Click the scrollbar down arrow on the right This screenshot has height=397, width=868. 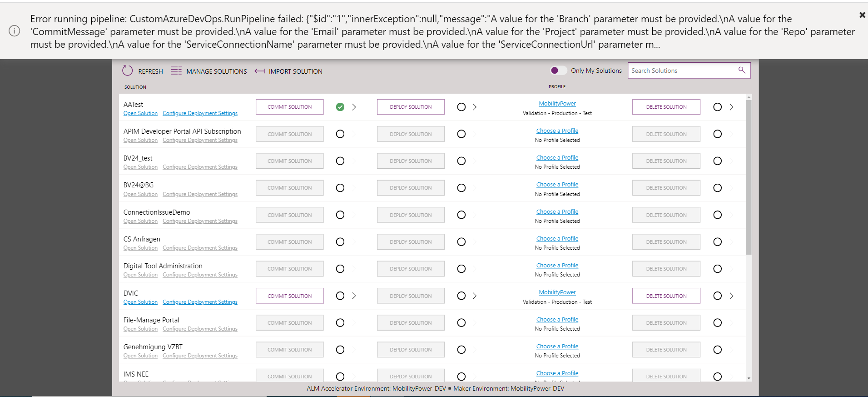click(749, 378)
